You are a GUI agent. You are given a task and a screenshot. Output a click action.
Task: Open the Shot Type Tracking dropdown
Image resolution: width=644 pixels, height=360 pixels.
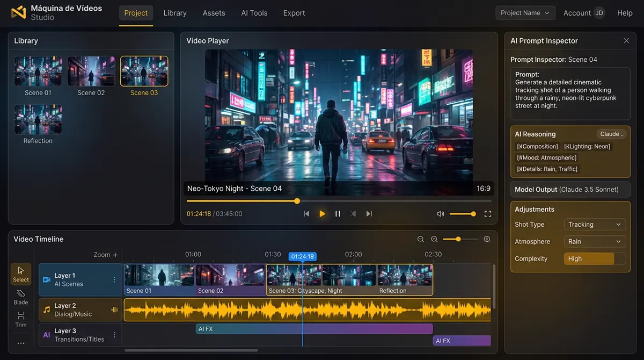point(595,225)
